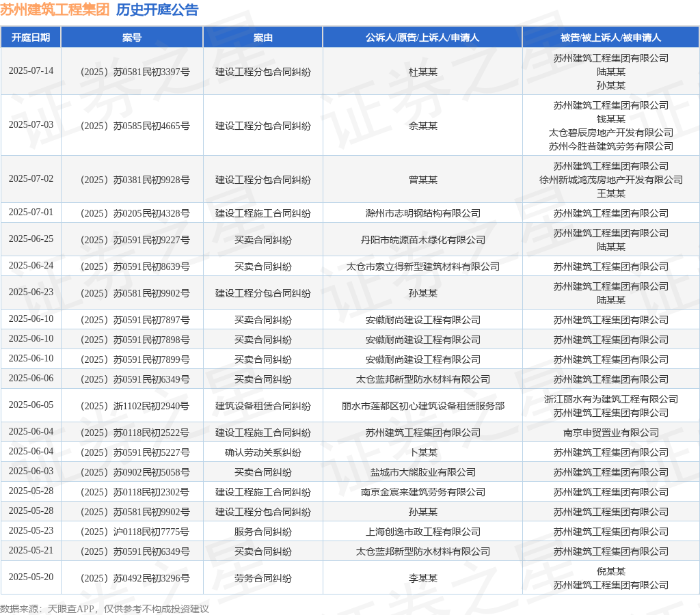Click case number 浙1102民初2940号
This screenshot has height=615, width=700.
135,406
